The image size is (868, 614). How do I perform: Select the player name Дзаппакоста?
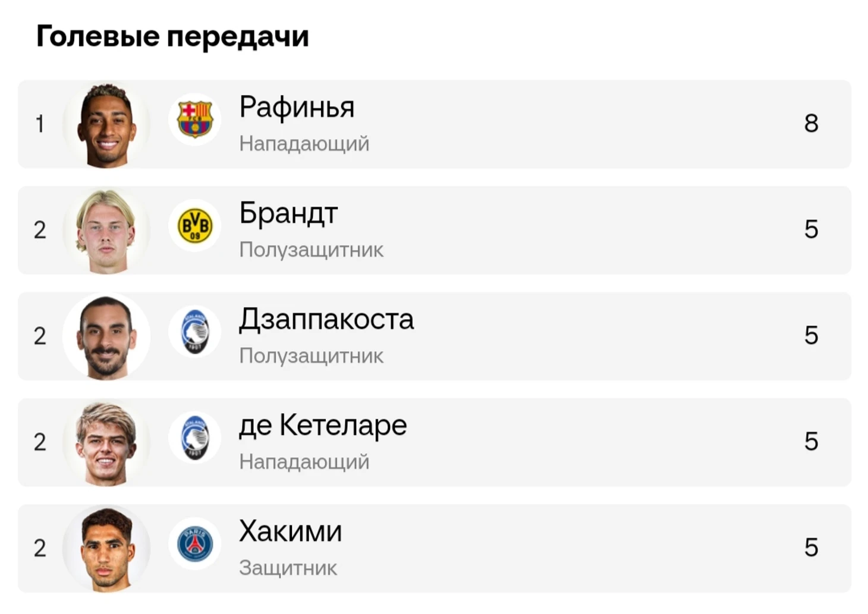pyautogui.click(x=326, y=320)
